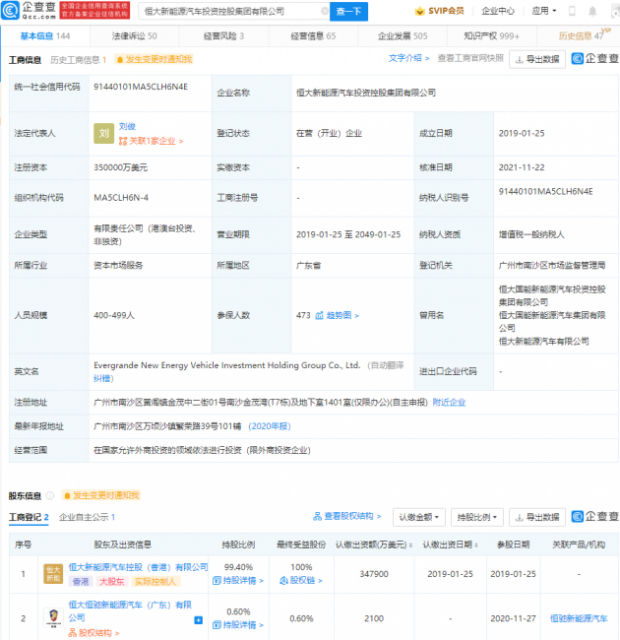Switch to the 企业自主公示 tab
The width and height of the screenshot is (620, 640).
[x=86, y=517]
